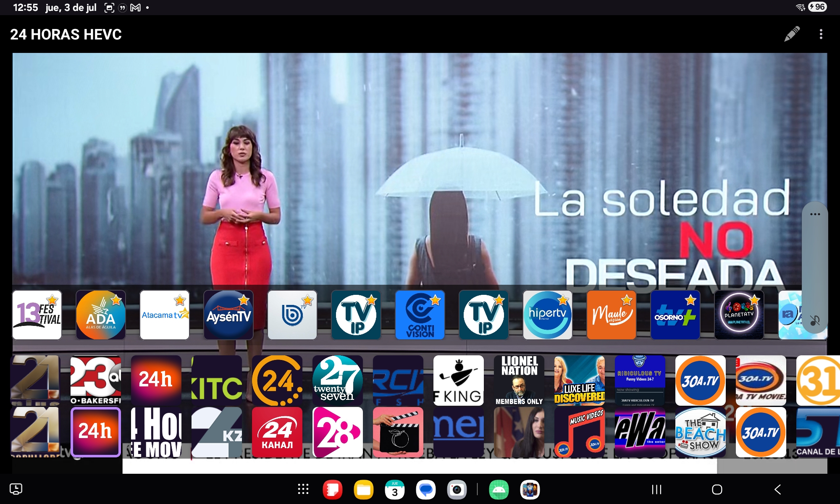Open the three-dot overflow menu
This screenshot has width=840, height=504.
821,34
